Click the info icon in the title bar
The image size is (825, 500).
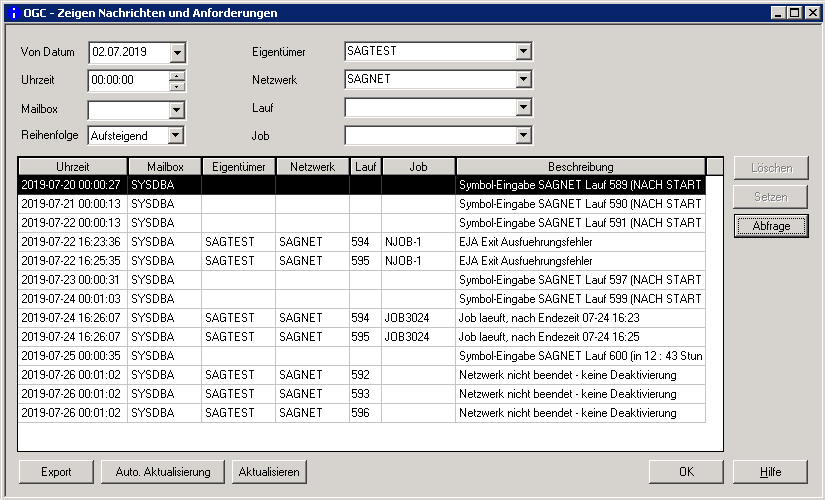coord(12,13)
